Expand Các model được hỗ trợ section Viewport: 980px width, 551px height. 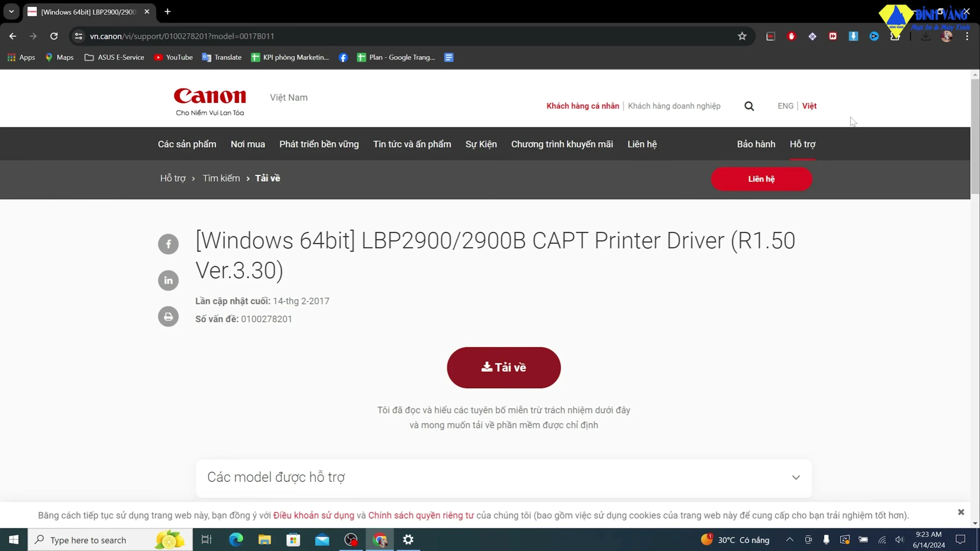(x=503, y=478)
